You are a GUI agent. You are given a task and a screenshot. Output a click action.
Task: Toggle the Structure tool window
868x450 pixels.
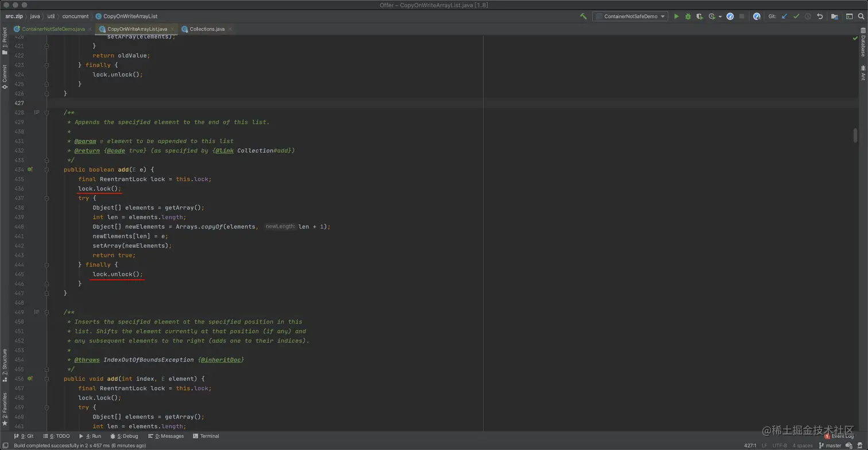pyautogui.click(x=5, y=365)
